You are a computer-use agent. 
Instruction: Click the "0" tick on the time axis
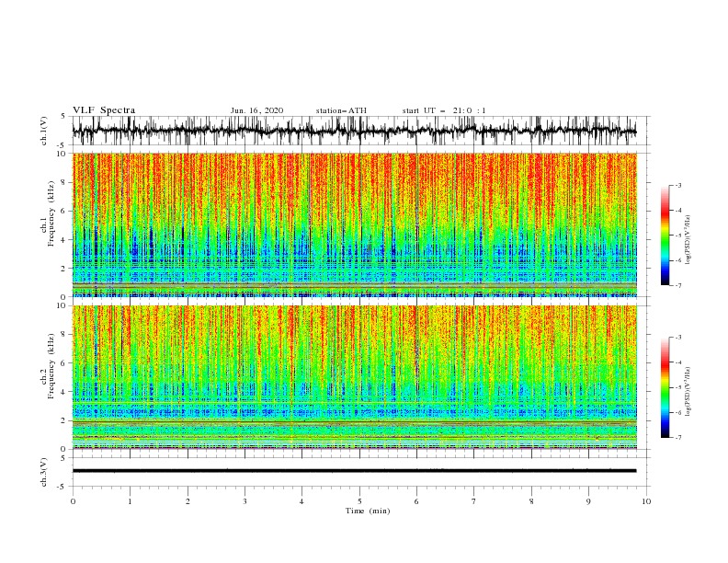73,501
